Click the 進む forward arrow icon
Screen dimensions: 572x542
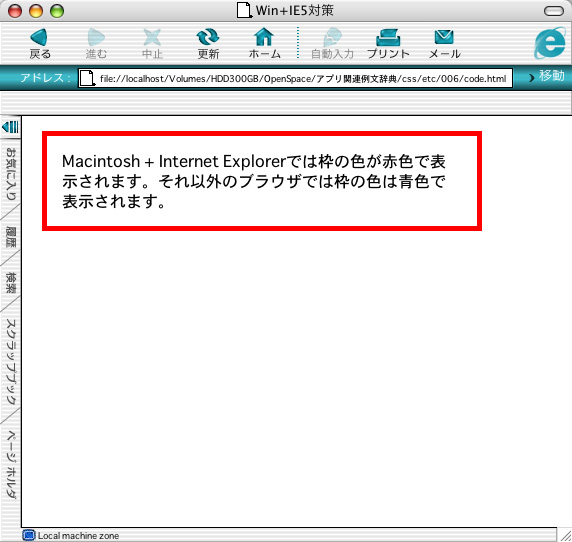coord(96,37)
